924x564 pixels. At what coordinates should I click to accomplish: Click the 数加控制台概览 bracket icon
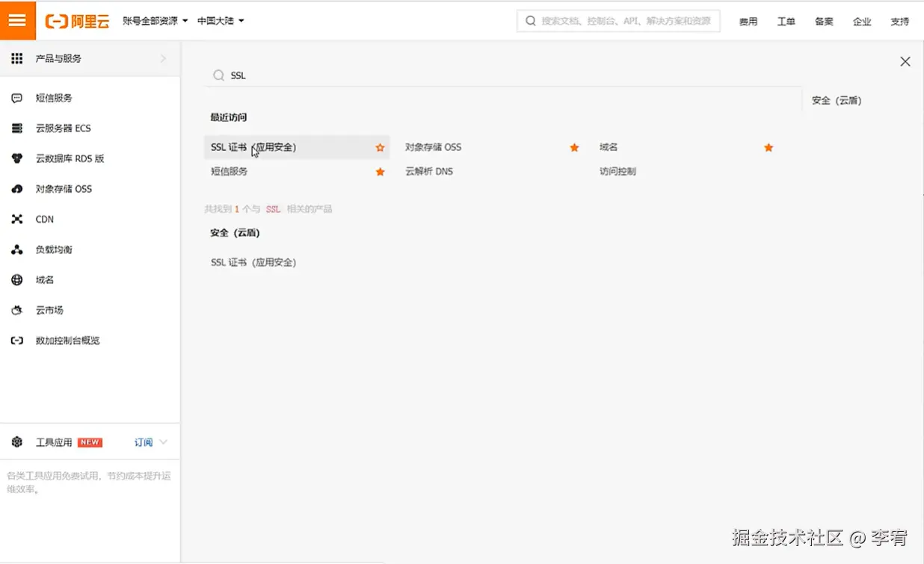[x=17, y=341]
